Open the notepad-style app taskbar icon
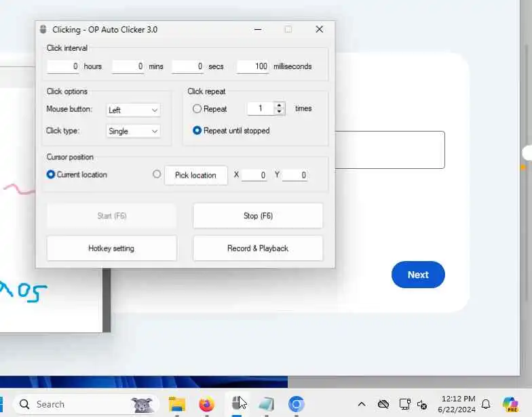Screen dimensions: 532x417 click(x=266, y=404)
